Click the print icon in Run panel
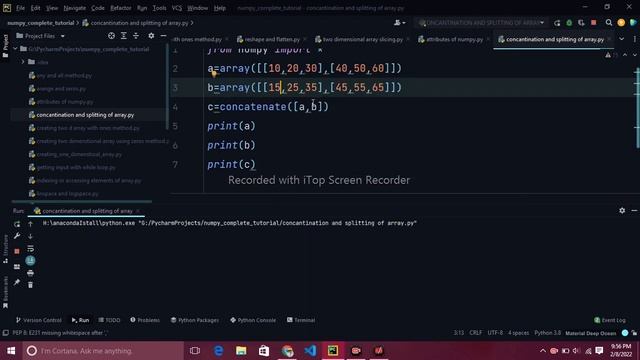The width and height of the screenshot is (640, 360). [x=30, y=273]
